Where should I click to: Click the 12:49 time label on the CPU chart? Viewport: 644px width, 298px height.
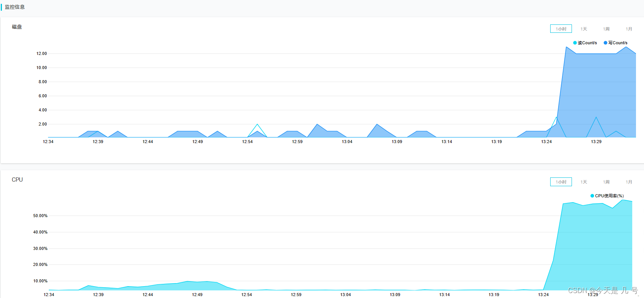click(197, 295)
